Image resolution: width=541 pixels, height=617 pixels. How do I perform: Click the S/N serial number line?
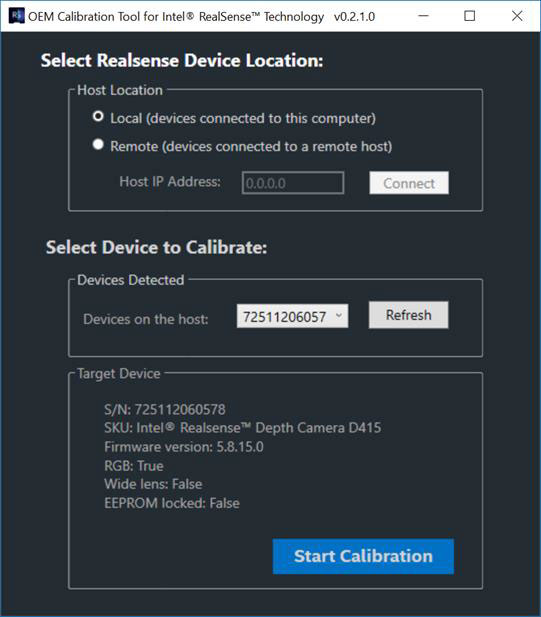coord(164,409)
